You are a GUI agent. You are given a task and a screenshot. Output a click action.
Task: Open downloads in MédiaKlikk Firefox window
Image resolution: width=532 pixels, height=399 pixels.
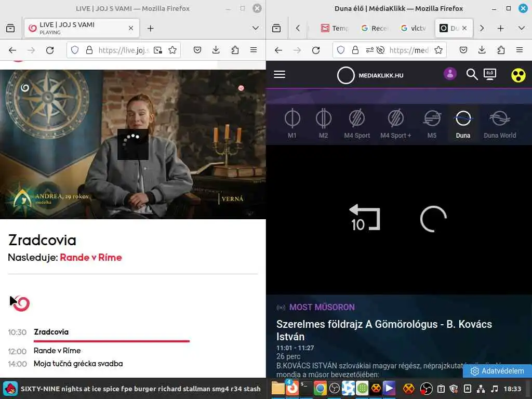pyautogui.click(x=482, y=50)
